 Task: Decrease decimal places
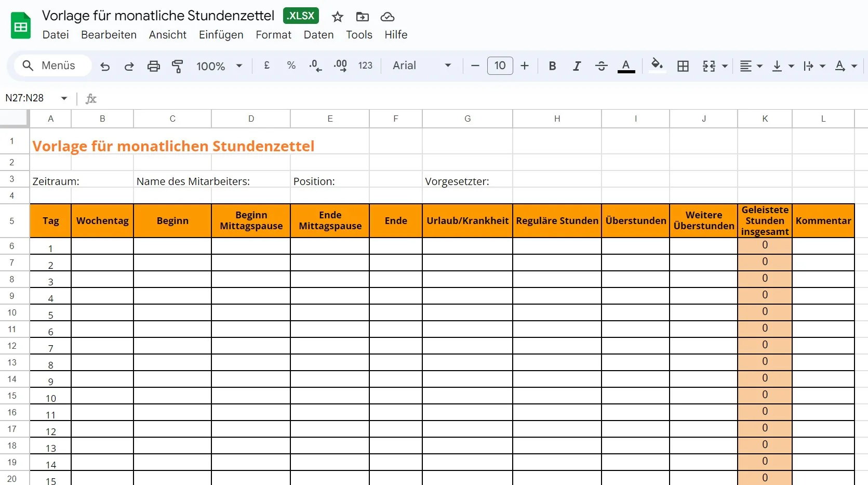click(x=315, y=65)
